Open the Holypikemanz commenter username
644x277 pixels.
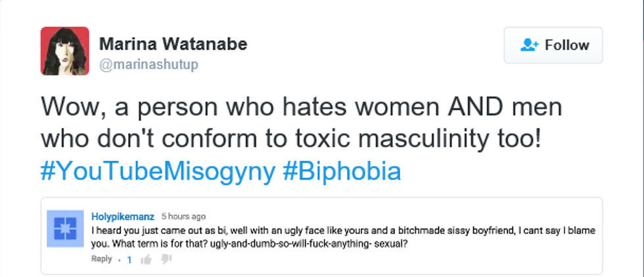[x=123, y=217]
